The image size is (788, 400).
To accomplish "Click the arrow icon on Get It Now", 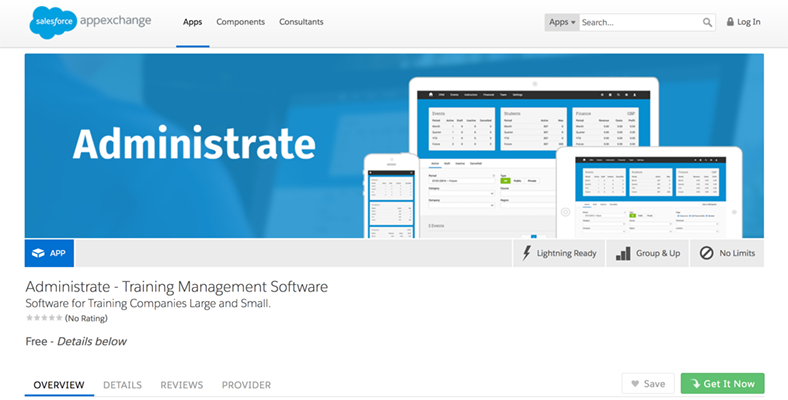I will click(696, 384).
